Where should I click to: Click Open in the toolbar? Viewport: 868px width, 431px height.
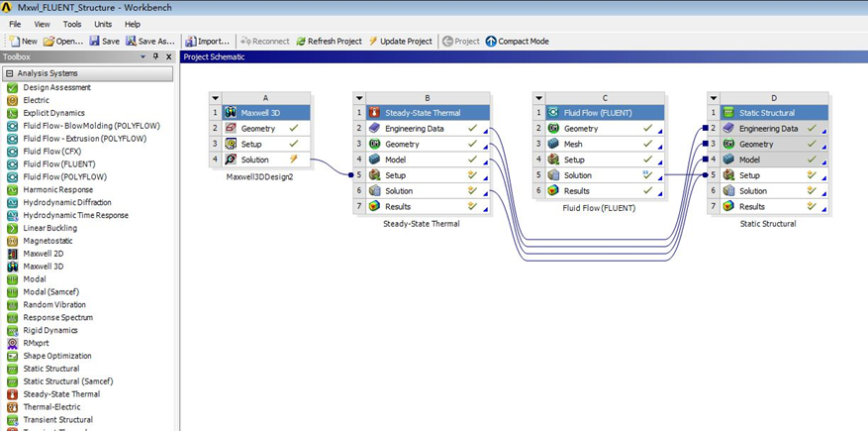click(63, 41)
